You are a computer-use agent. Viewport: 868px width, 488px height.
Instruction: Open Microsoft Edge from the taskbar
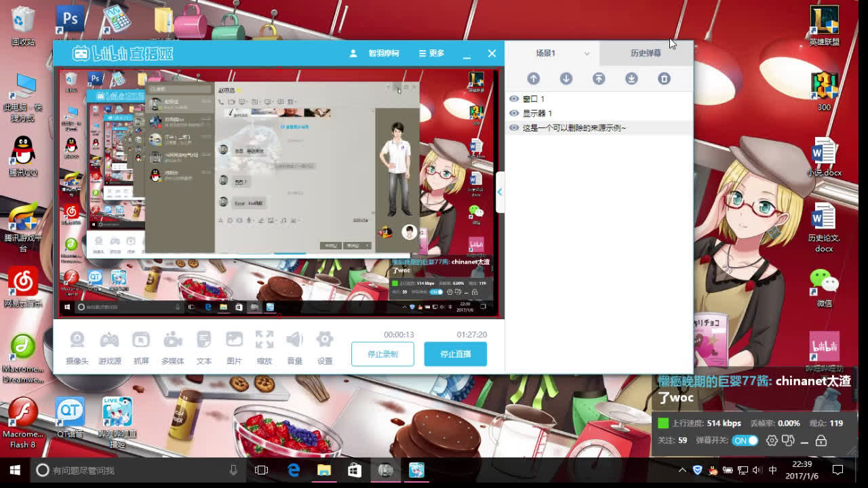coord(294,470)
